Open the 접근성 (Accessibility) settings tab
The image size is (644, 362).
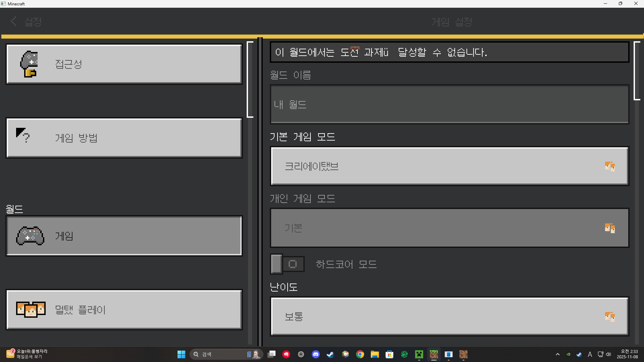click(124, 64)
